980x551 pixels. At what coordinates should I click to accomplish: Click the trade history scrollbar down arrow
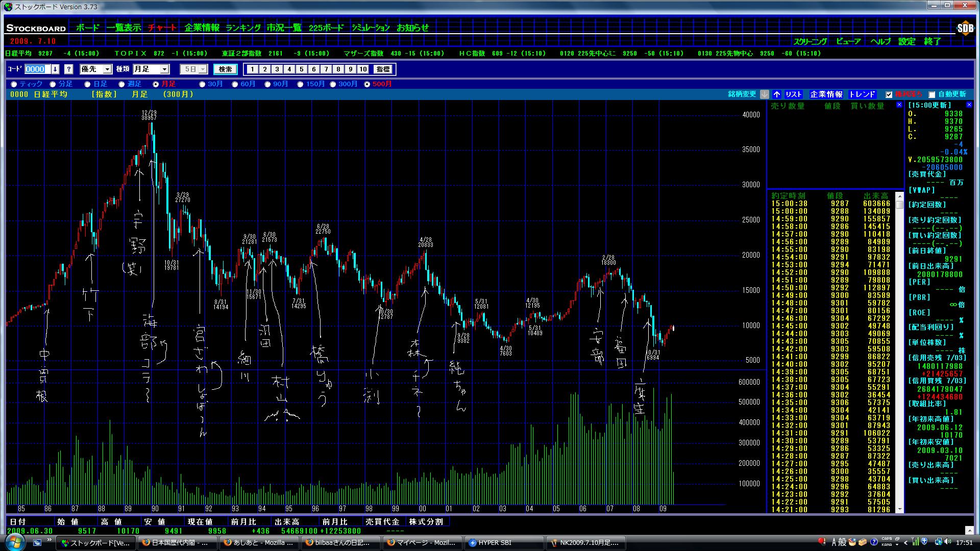click(x=899, y=509)
